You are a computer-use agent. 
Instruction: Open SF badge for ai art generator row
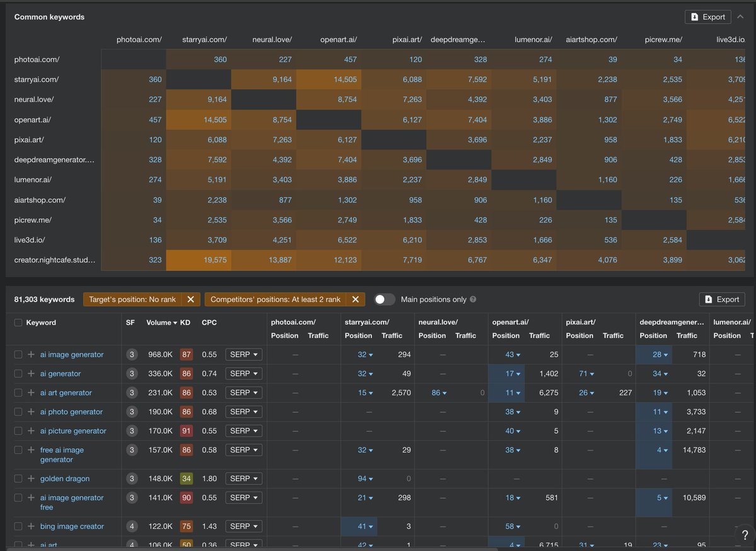(x=132, y=392)
